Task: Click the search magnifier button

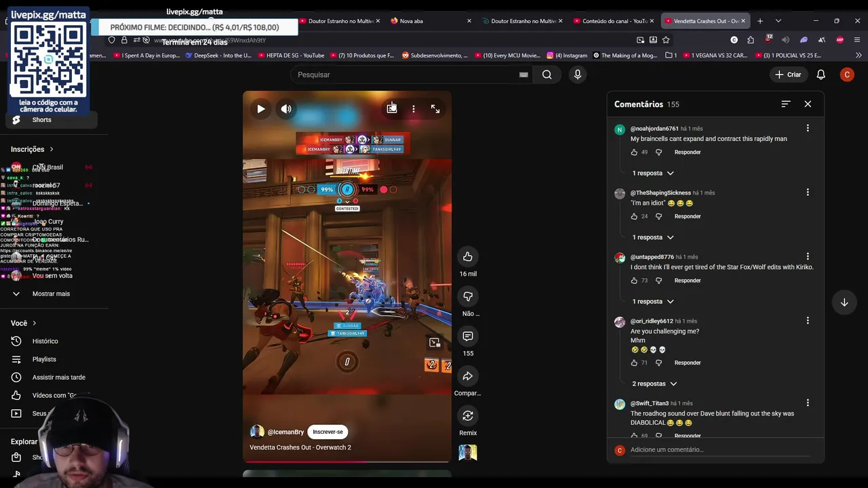Action: click(547, 75)
